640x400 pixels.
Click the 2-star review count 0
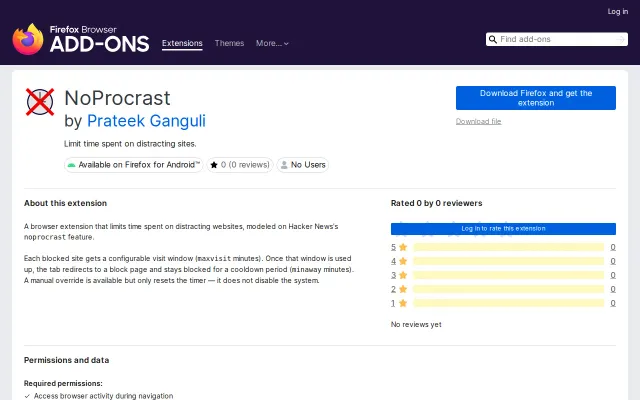coord(613,289)
